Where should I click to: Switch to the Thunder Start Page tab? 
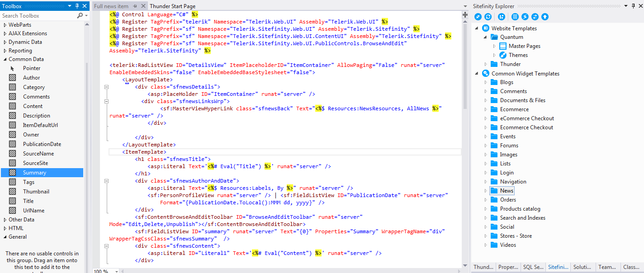[x=172, y=6]
